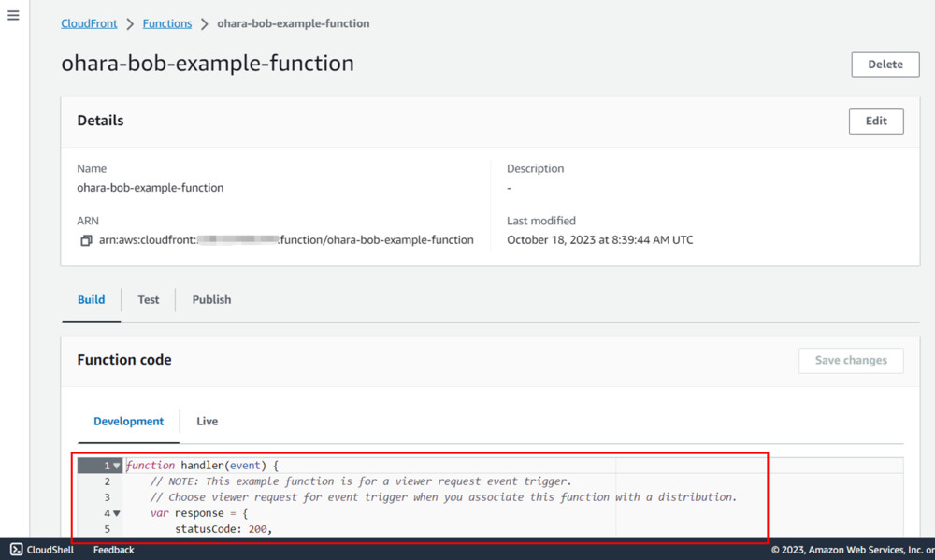Copy the function ARN with the copy icon
Image resolution: width=935 pixels, height=560 pixels.
tap(86, 240)
